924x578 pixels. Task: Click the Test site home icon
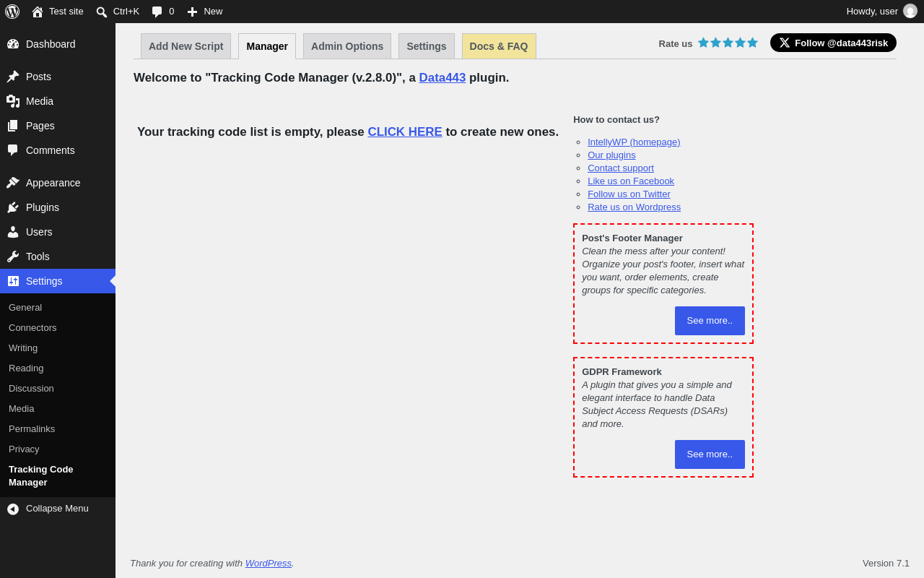tap(38, 12)
